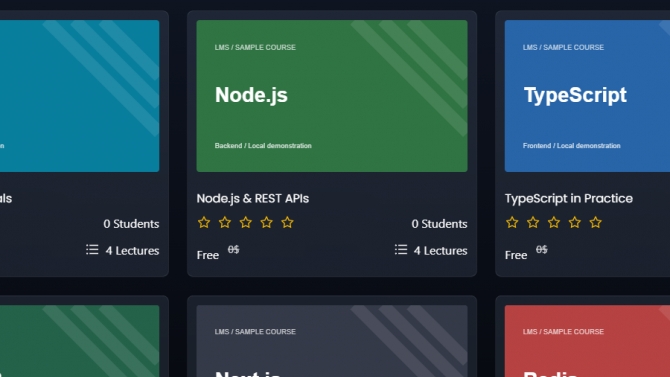Click fourth rating star of Node.js course
670x377 pixels.
click(267, 222)
